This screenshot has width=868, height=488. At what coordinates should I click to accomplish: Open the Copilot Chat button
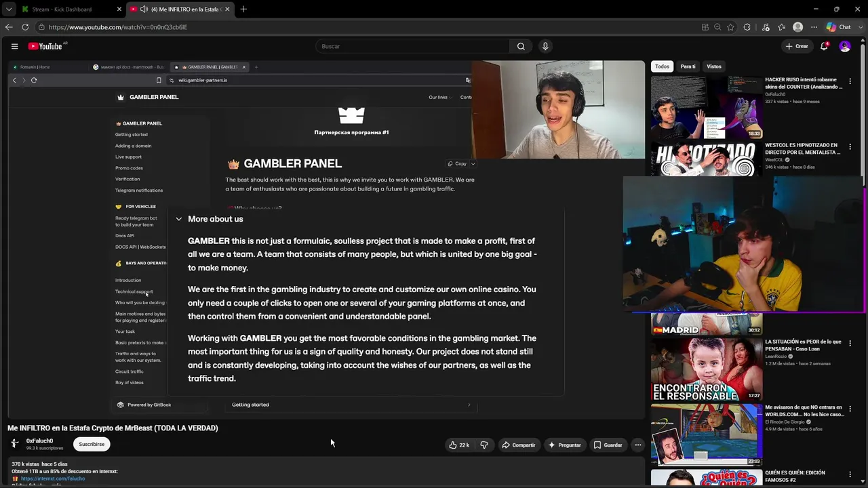(x=839, y=27)
